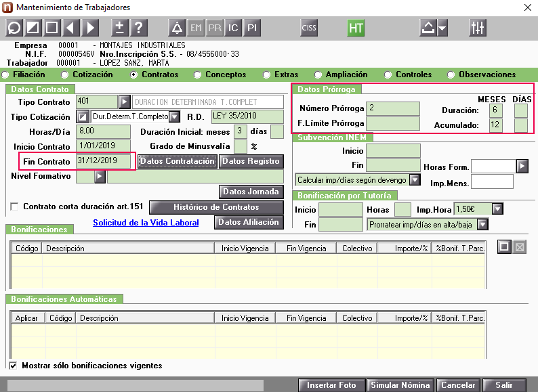This screenshot has height=392, width=538.
Task: Click the Fin Contrato date field
Action: pyautogui.click(x=103, y=161)
